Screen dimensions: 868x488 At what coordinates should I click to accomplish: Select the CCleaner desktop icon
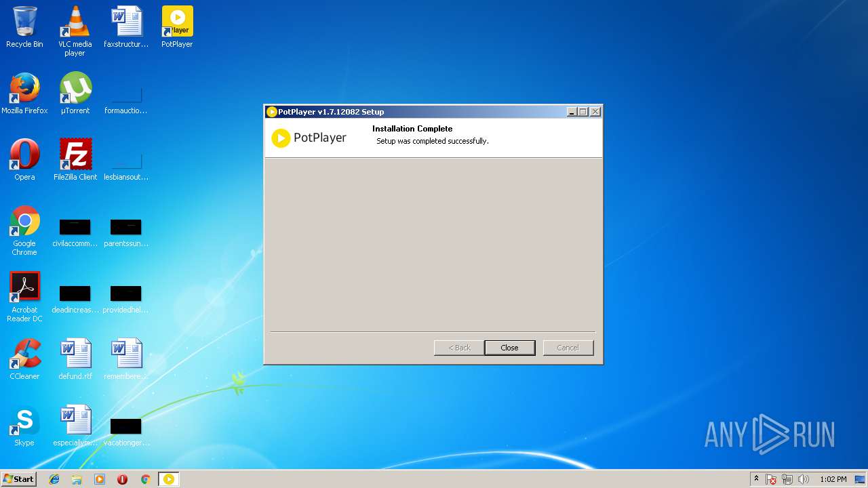[x=24, y=359]
